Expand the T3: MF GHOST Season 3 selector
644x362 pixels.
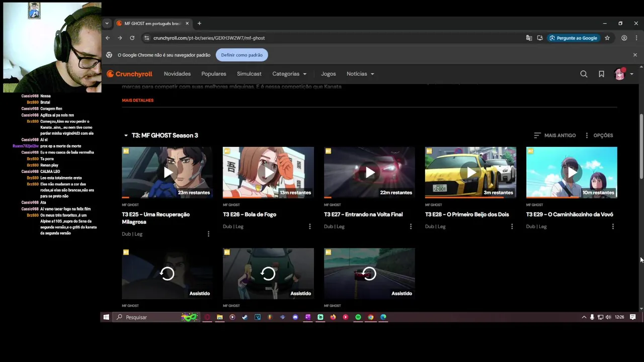click(161, 135)
